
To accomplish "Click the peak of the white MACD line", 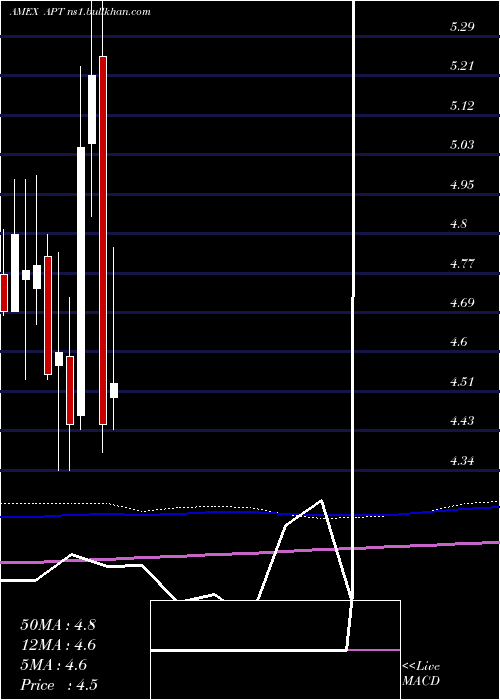I will pyautogui.click(x=321, y=500).
